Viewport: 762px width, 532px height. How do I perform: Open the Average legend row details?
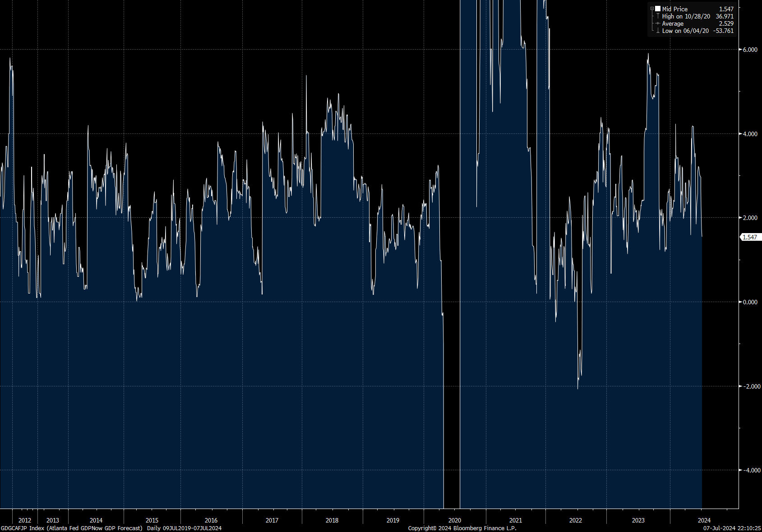tap(672, 23)
